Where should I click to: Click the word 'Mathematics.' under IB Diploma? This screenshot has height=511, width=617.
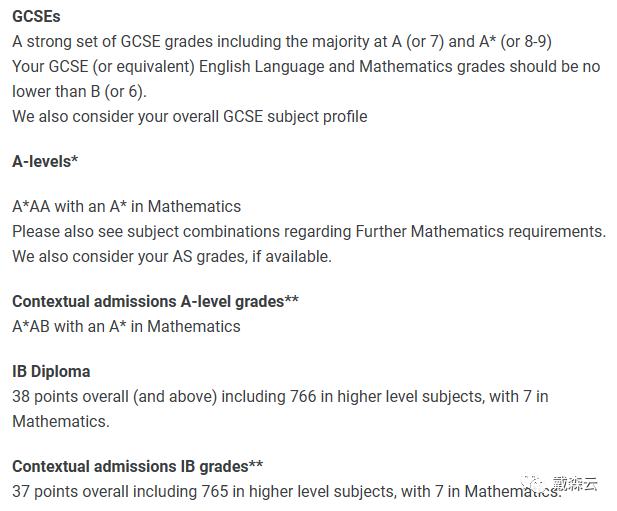point(61,422)
